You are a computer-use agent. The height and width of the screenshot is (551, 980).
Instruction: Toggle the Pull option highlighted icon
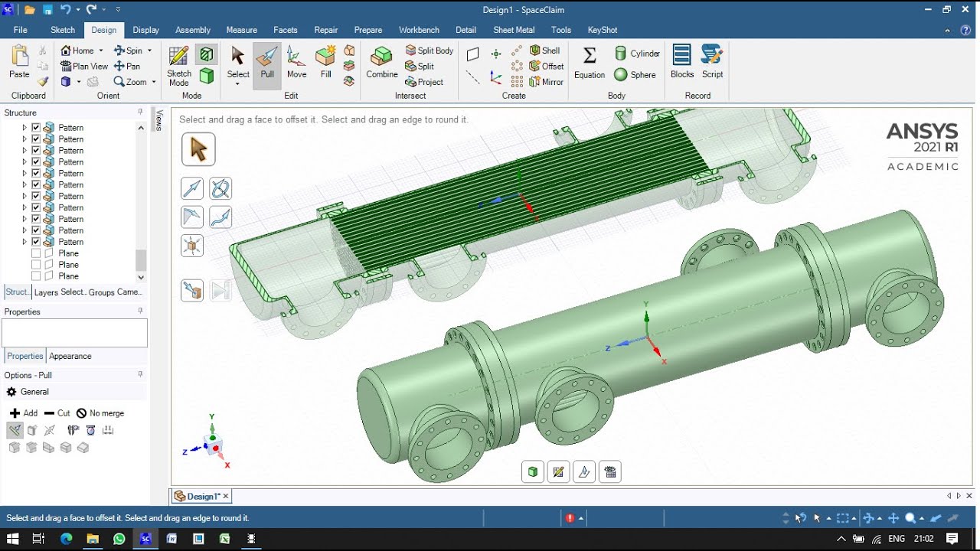point(15,430)
